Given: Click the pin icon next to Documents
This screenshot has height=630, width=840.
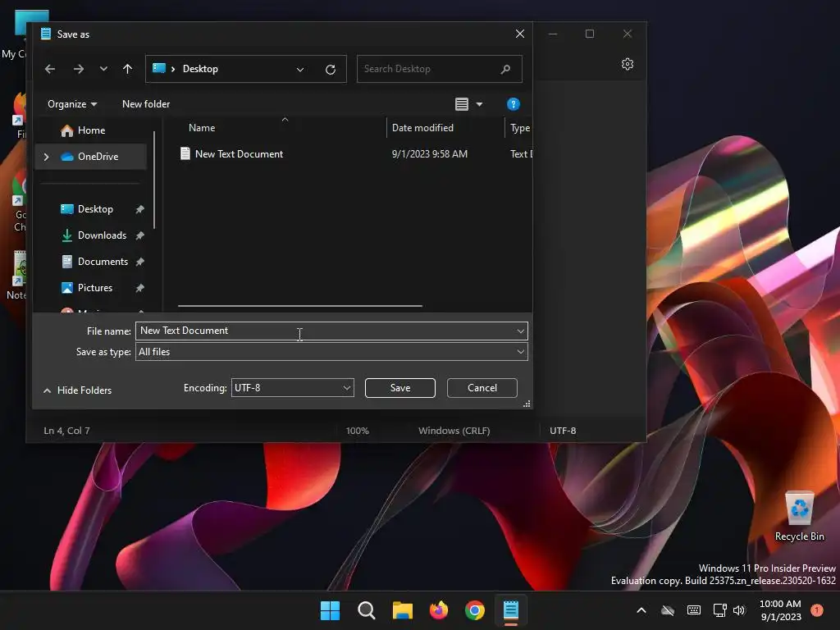Looking at the screenshot, I should (x=139, y=262).
